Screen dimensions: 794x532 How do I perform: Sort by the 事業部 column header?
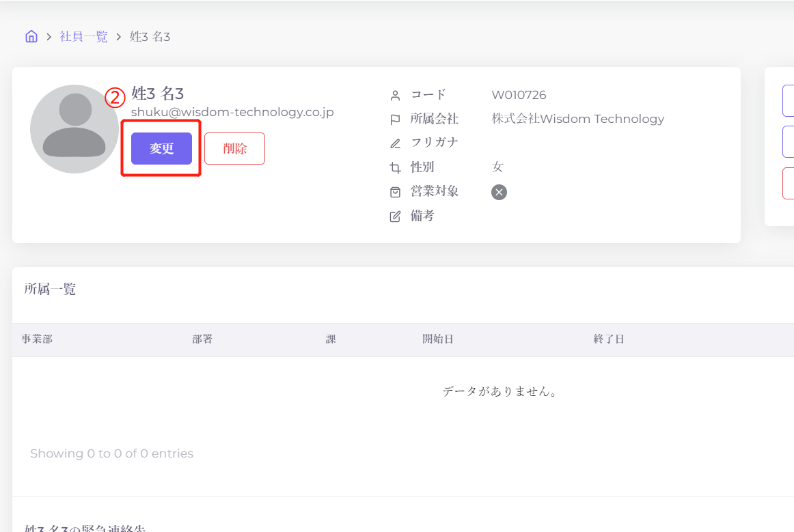point(37,339)
